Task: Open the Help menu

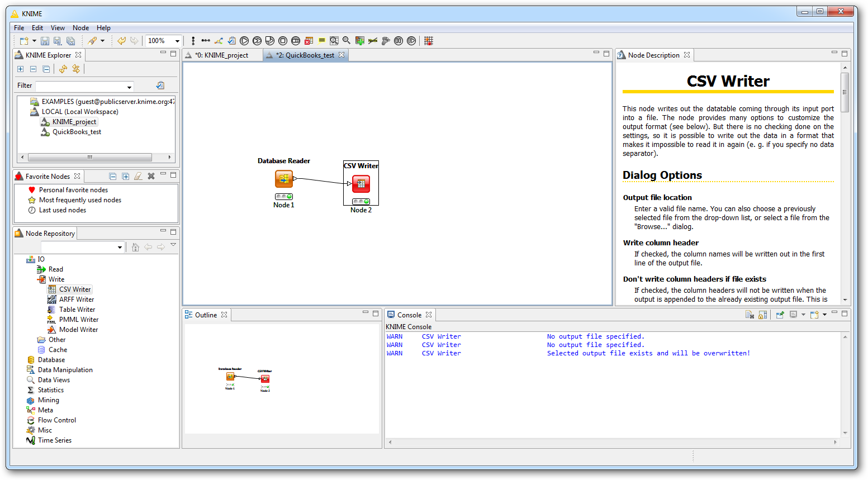Action: click(x=103, y=28)
